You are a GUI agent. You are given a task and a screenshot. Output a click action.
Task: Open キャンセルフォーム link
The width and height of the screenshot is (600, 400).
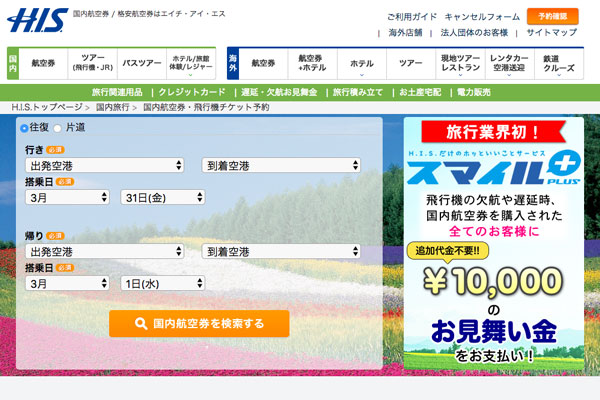(482, 17)
